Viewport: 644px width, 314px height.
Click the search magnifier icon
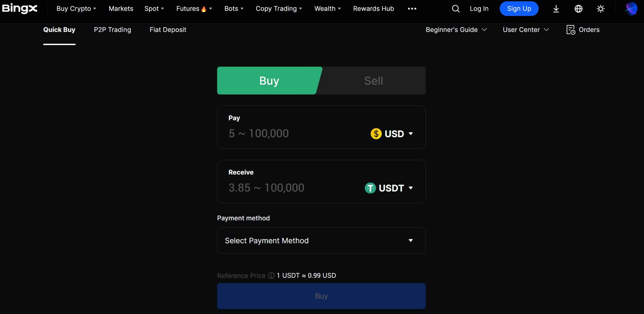[456, 9]
